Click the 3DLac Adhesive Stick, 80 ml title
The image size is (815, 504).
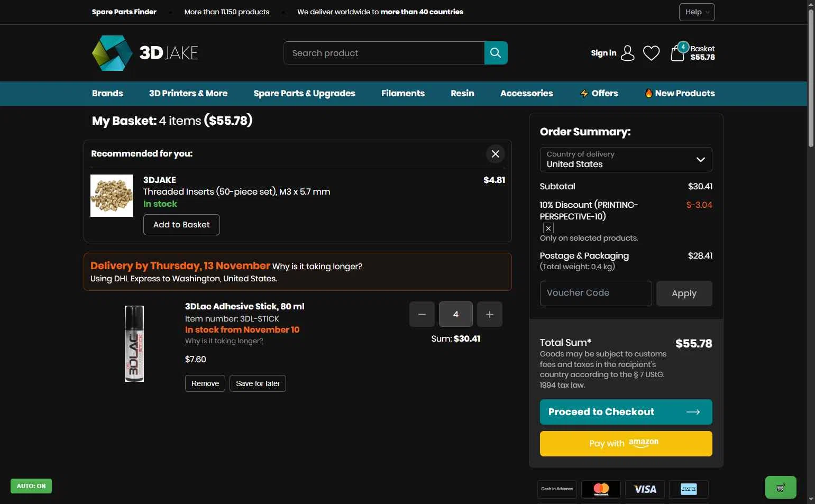coord(244,307)
